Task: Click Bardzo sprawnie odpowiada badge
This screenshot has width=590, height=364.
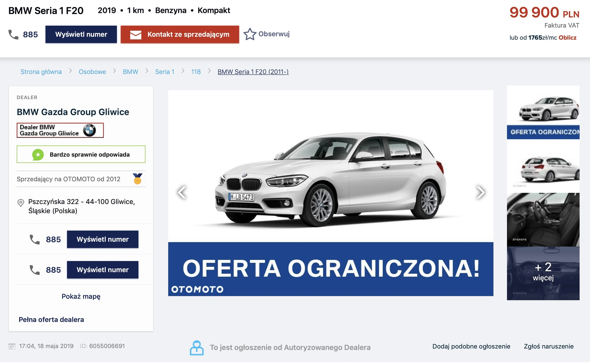Action: click(81, 154)
